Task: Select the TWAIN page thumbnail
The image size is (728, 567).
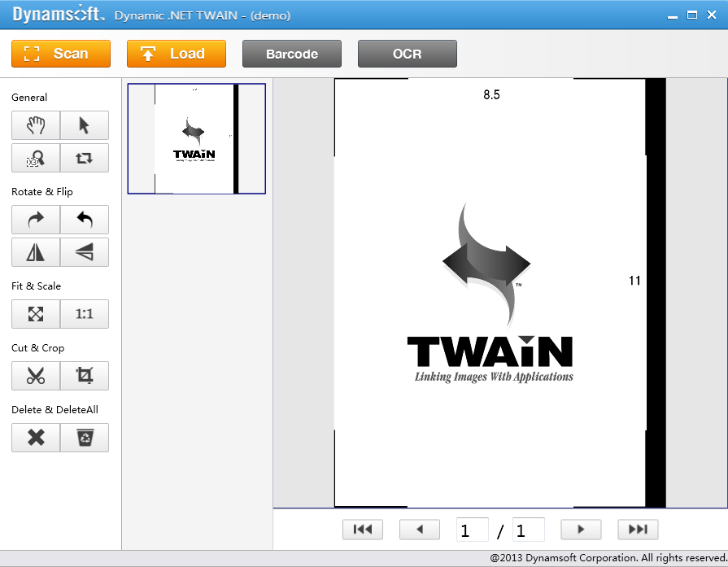Action: pos(196,139)
